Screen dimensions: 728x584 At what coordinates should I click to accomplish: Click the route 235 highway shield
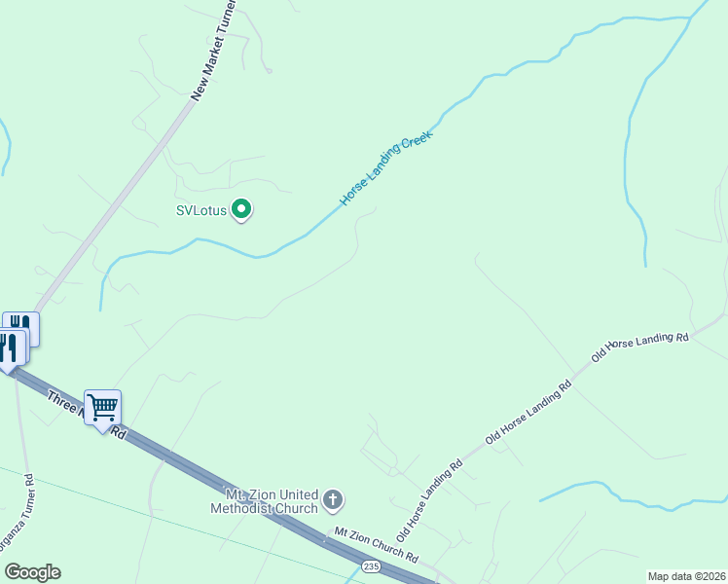point(371,566)
